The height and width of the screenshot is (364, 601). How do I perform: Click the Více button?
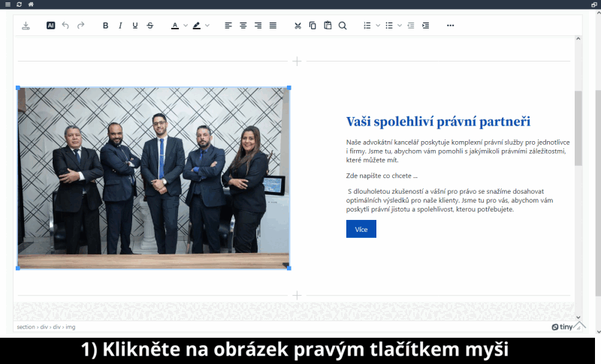click(361, 229)
